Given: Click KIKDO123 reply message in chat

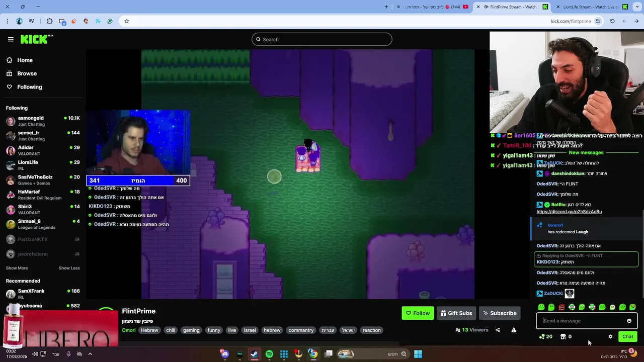Looking at the screenshot, I should click(586, 259).
